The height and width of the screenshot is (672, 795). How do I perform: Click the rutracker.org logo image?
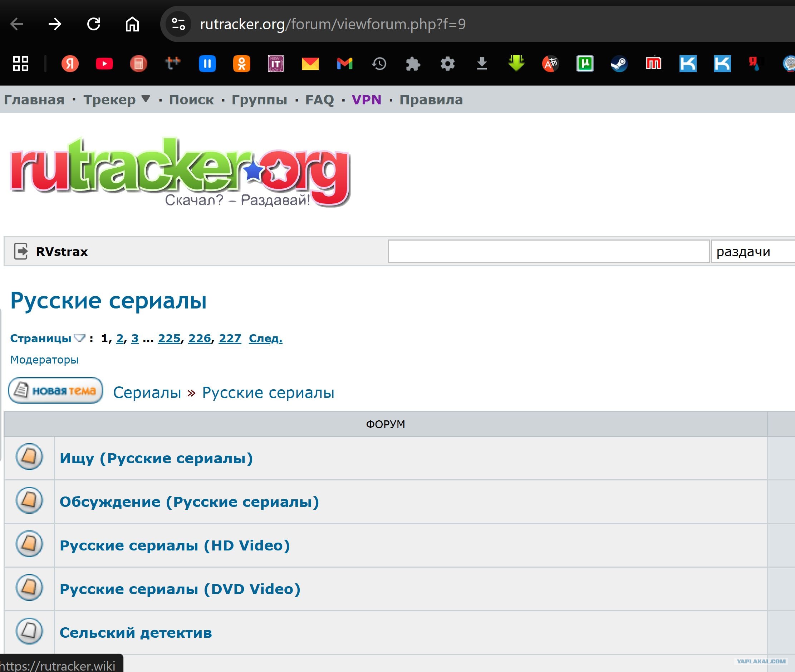180,172
